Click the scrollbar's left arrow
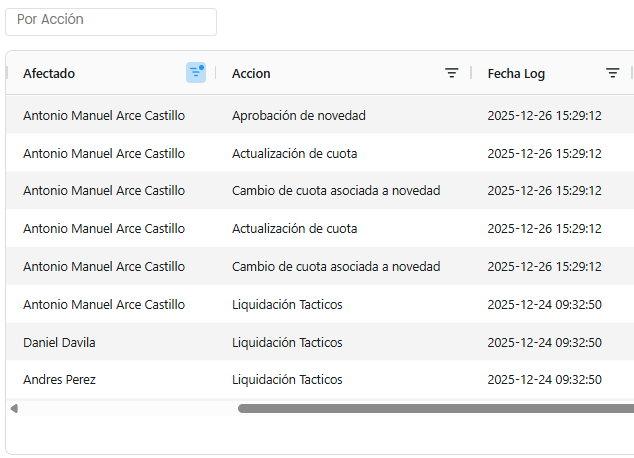Image resolution: width=634 pixels, height=458 pixels. (14, 408)
